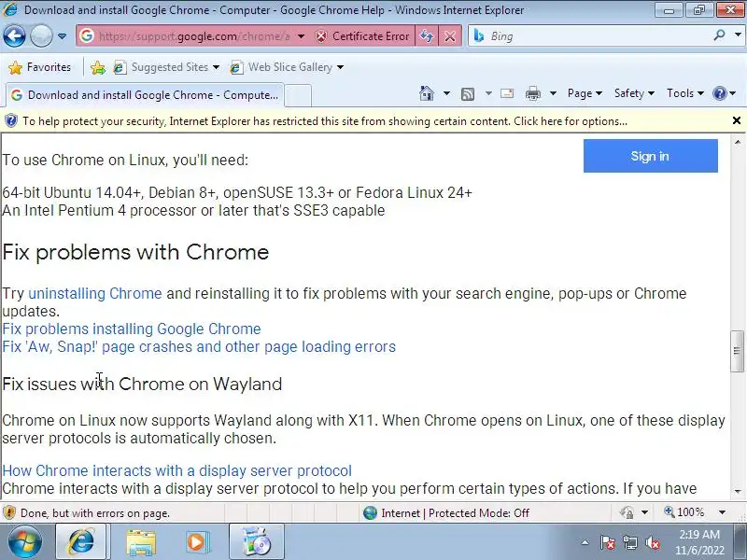The width and height of the screenshot is (747, 560).
Task: Click the Internet Protected Mode zone indicator
Action: pyautogui.click(x=446, y=512)
